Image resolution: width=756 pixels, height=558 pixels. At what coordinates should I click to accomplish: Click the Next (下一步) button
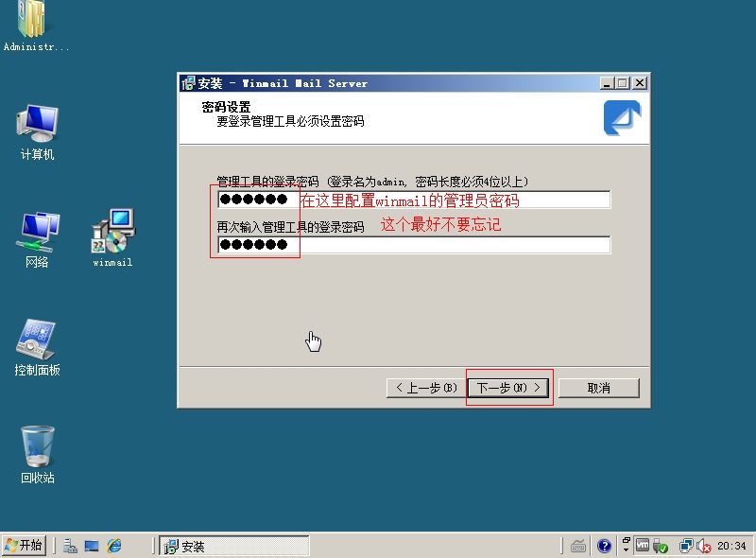tap(509, 388)
